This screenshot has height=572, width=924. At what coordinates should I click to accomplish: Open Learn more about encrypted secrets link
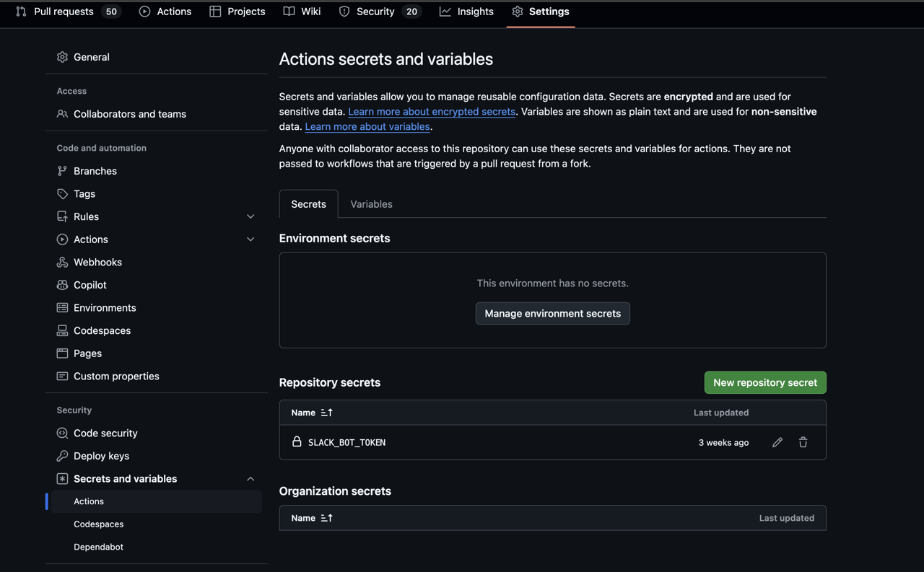(x=432, y=112)
